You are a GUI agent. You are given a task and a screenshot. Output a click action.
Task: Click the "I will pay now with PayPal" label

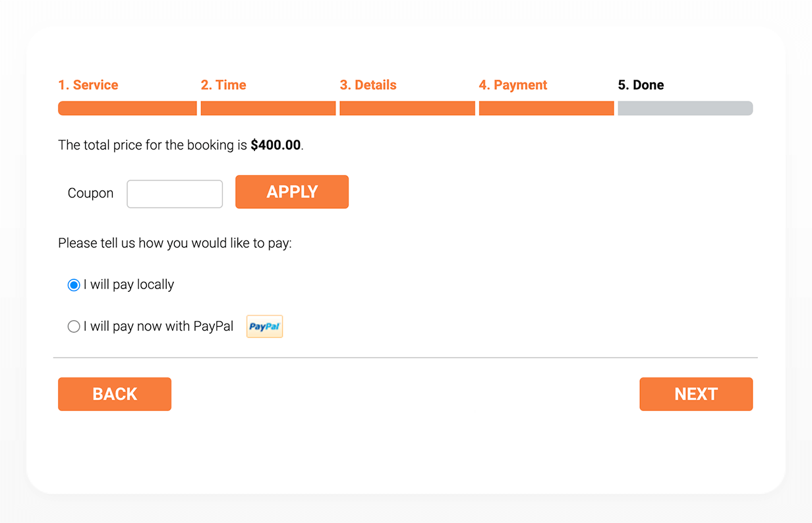click(x=158, y=326)
